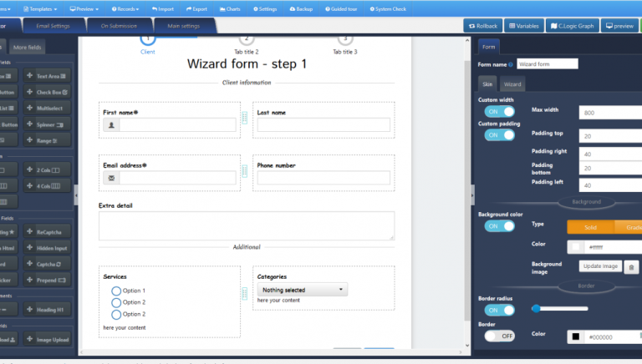Open the white Background color swatch
Screen dimensions: 642x364
coord(576,246)
